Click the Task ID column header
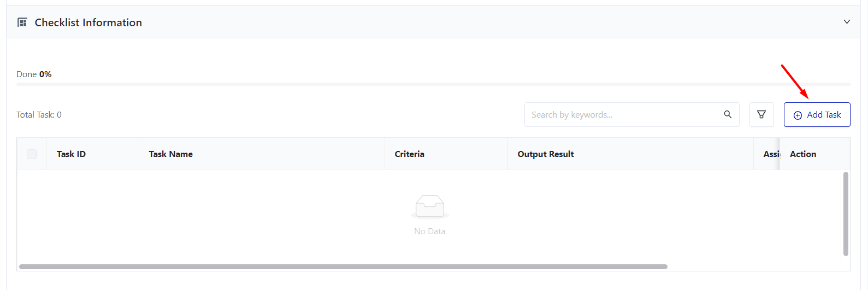The image size is (868, 290). click(x=71, y=154)
